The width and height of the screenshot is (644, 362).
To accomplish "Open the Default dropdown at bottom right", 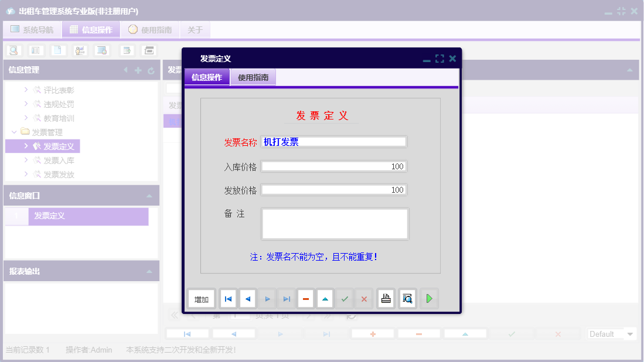I will [611, 333].
